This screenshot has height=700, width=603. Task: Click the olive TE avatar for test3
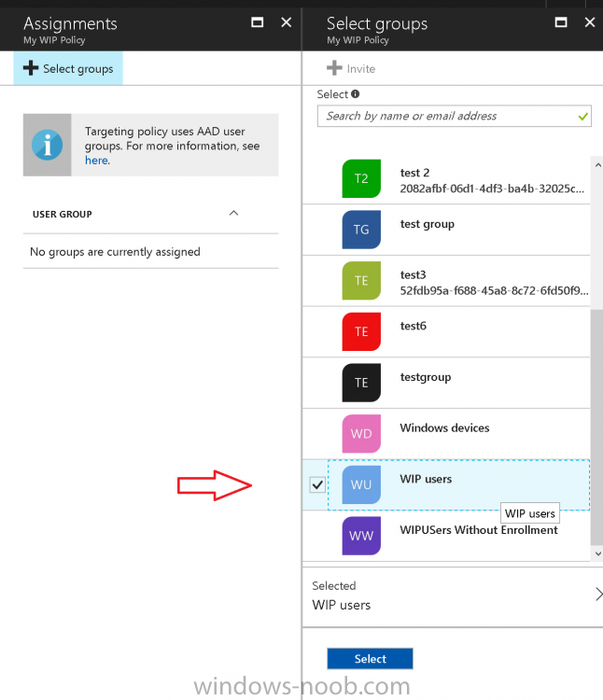pyautogui.click(x=361, y=280)
